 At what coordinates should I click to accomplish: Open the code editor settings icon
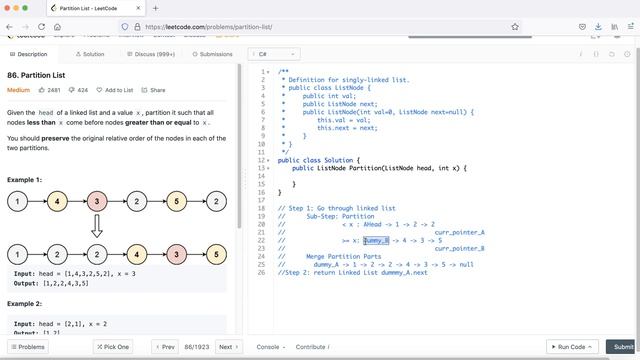coord(627,54)
